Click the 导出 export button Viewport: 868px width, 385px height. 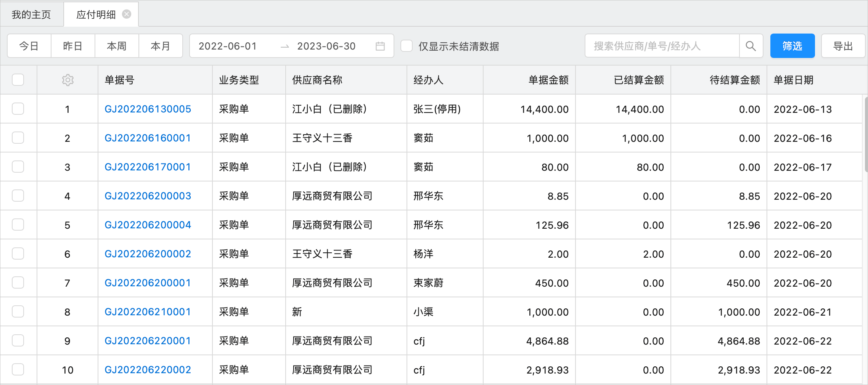(843, 46)
